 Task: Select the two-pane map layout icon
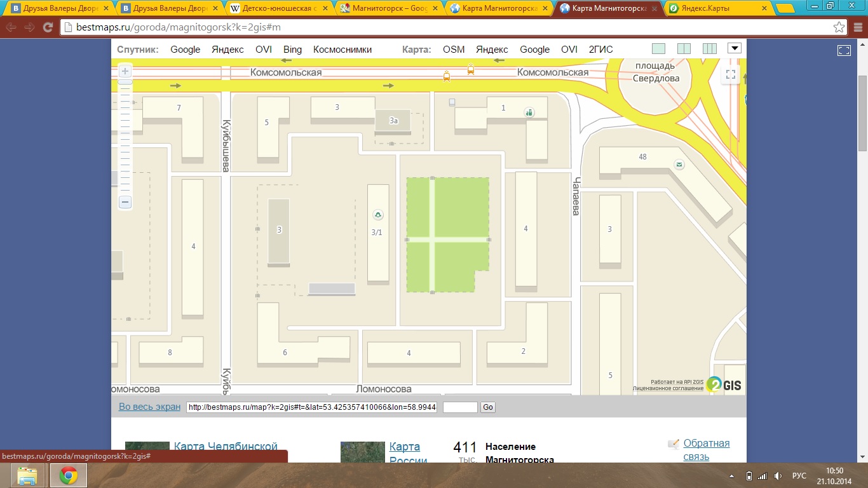(x=684, y=49)
